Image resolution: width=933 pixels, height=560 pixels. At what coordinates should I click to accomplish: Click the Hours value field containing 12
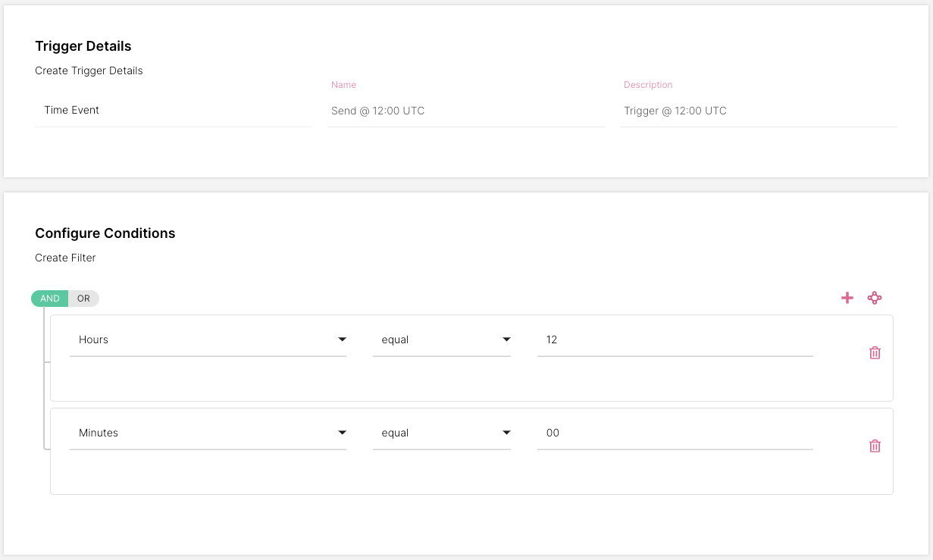tap(675, 340)
